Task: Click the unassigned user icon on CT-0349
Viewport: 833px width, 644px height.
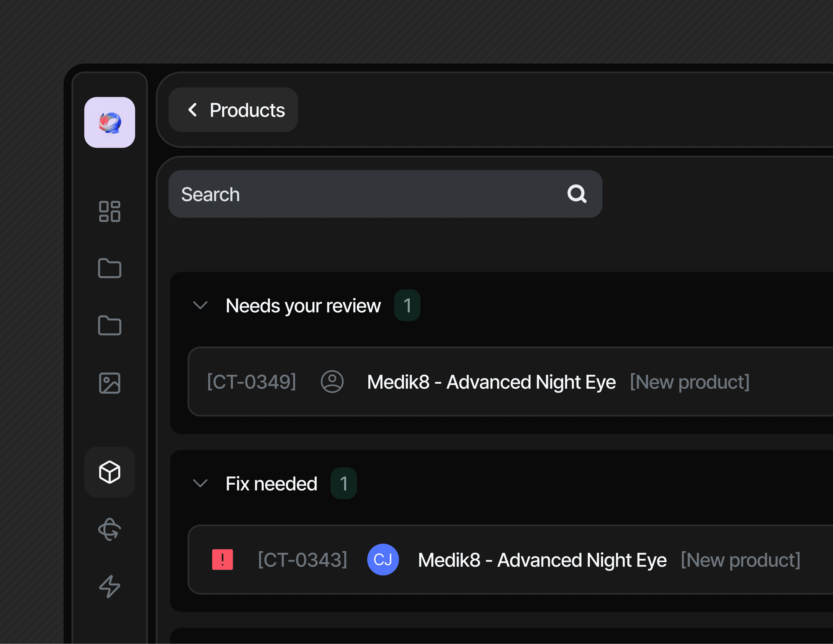Action: [x=332, y=382]
